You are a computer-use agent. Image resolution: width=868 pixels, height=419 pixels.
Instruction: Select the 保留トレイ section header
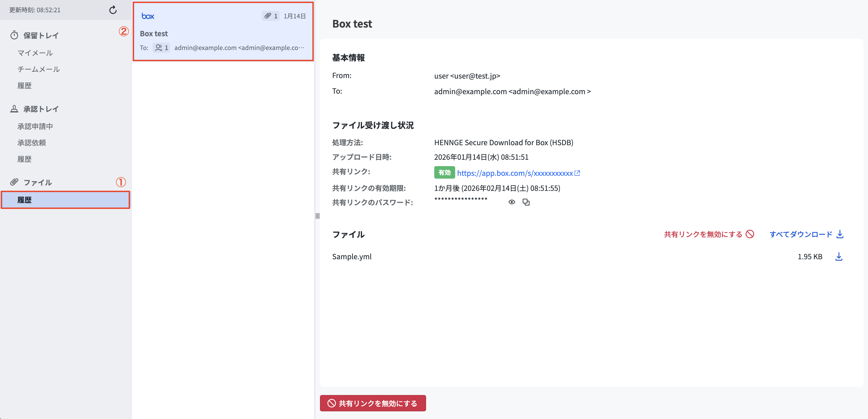[41, 35]
